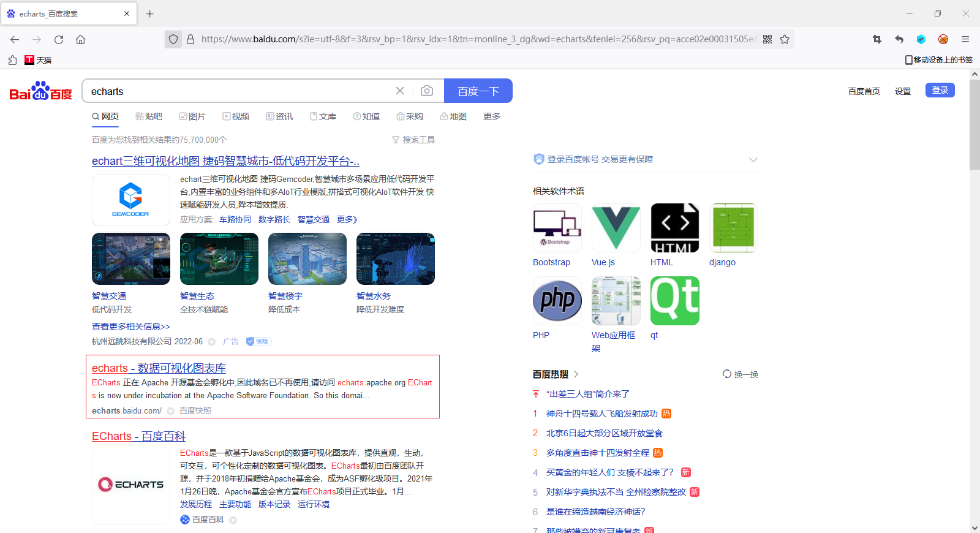
Task: Open the blue cube extension
Action: point(921,39)
